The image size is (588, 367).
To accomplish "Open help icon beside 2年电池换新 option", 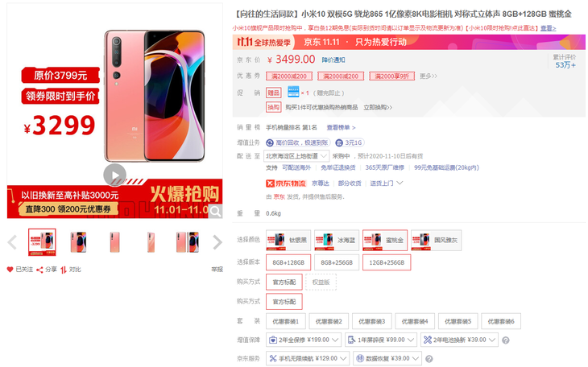I will click(x=506, y=340).
